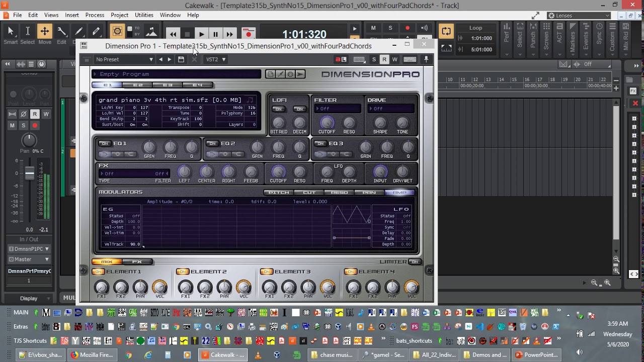Toggle the Loop on/off icon
This screenshot has height=362, width=644.
click(x=446, y=31)
